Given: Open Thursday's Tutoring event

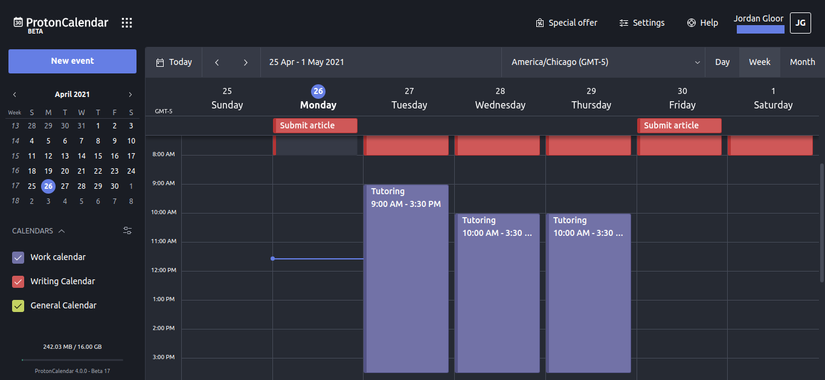Looking at the screenshot, I should (588, 293).
